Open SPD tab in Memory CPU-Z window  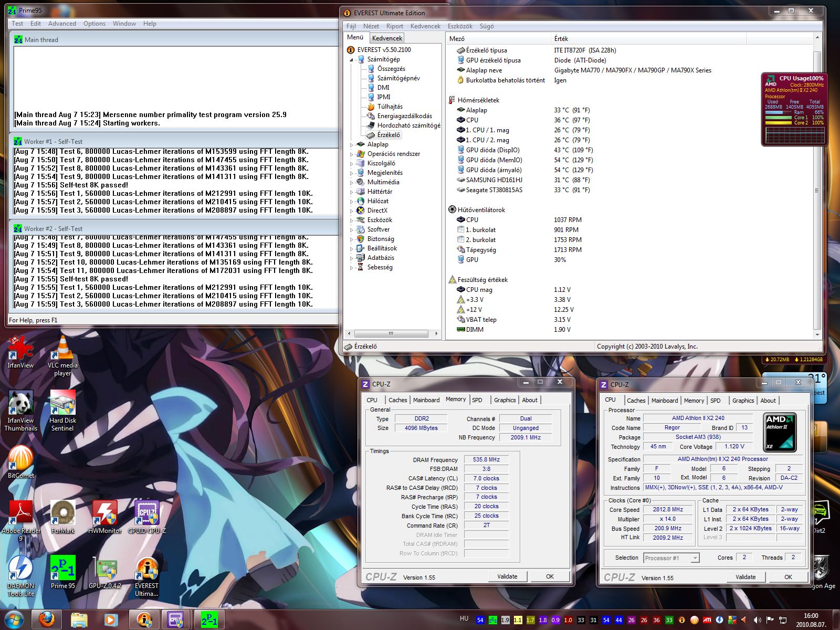click(477, 400)
